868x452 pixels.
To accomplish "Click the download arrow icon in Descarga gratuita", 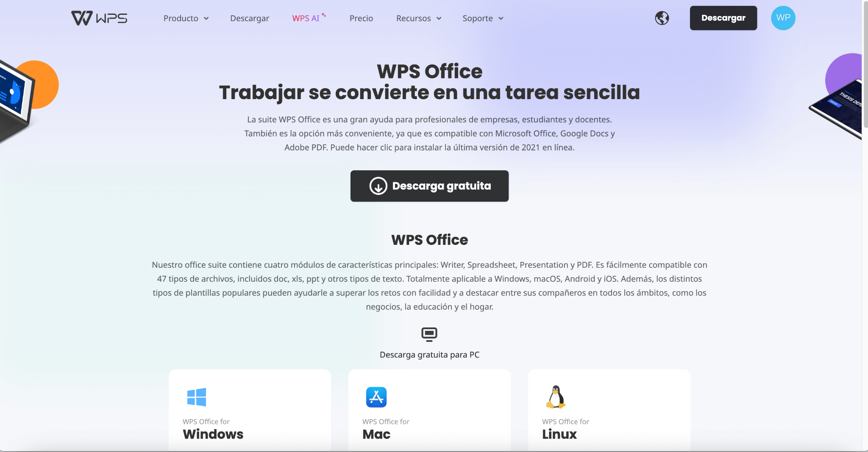I will (x=378, y=186).
